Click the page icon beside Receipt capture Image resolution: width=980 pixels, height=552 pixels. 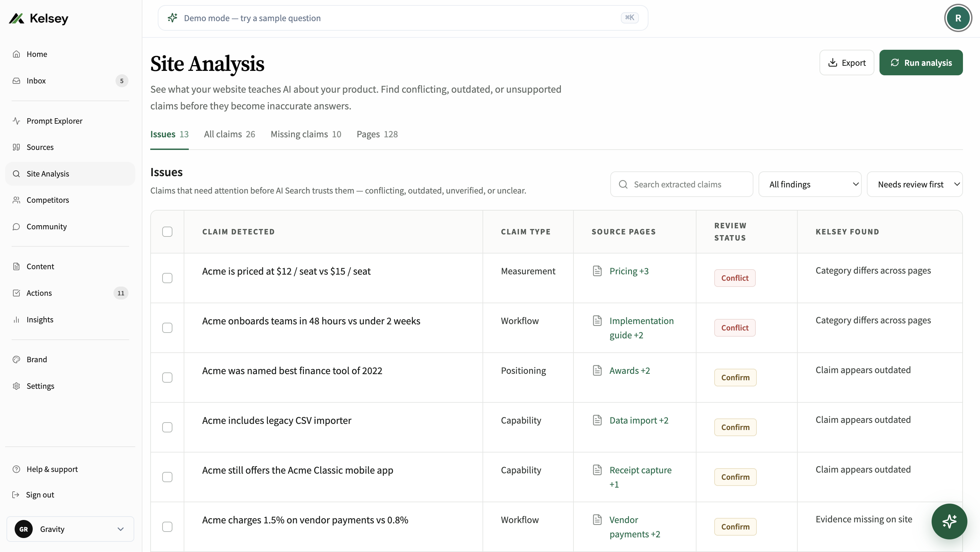(x=597, y=470)
